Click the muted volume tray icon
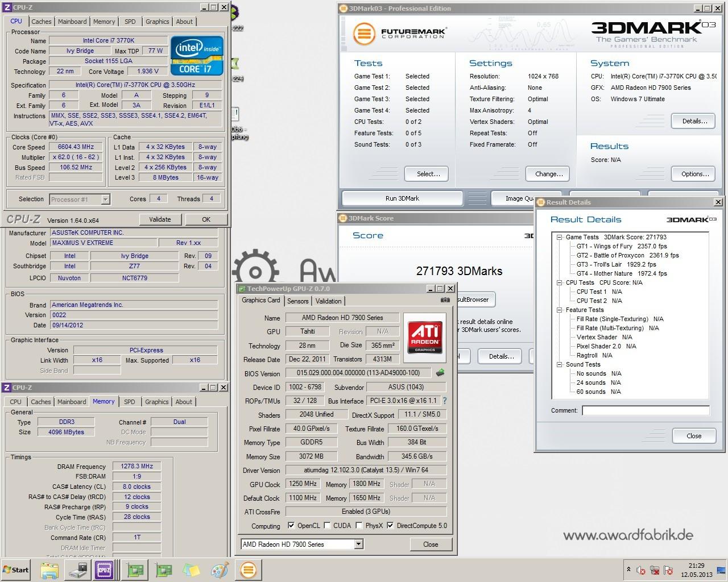Image resolution: width=728 pixels, height=582 pixels. (x=642, y=570)
